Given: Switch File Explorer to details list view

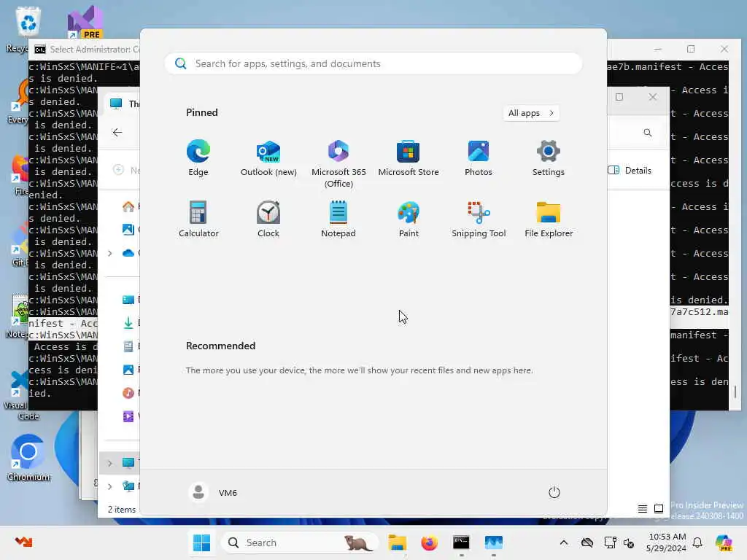Looking at the screenshot, I should (642, 509).
